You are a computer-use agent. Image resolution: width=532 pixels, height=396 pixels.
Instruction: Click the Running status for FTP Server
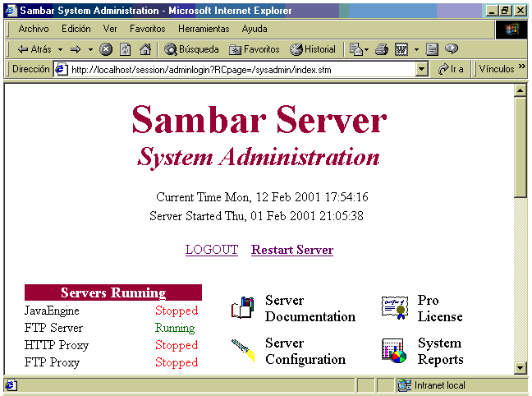click(x=175, y=328)
